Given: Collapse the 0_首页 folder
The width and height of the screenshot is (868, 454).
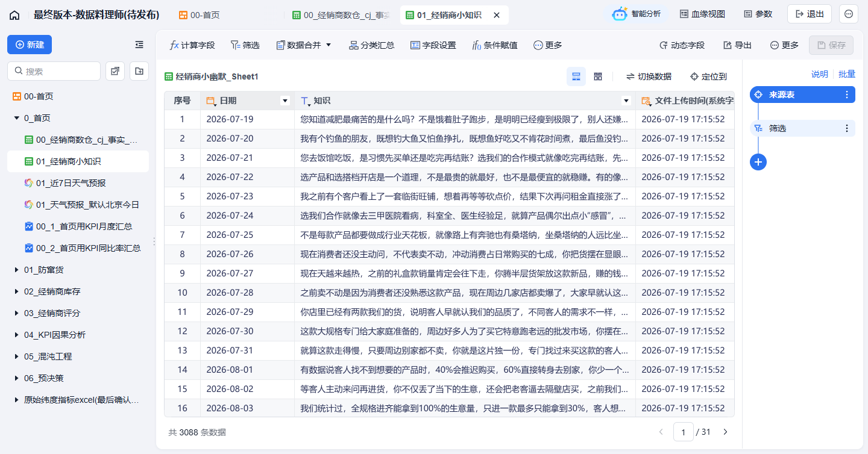Looking at the screenshot, I should pyautogui.click(x=17, y=118).
